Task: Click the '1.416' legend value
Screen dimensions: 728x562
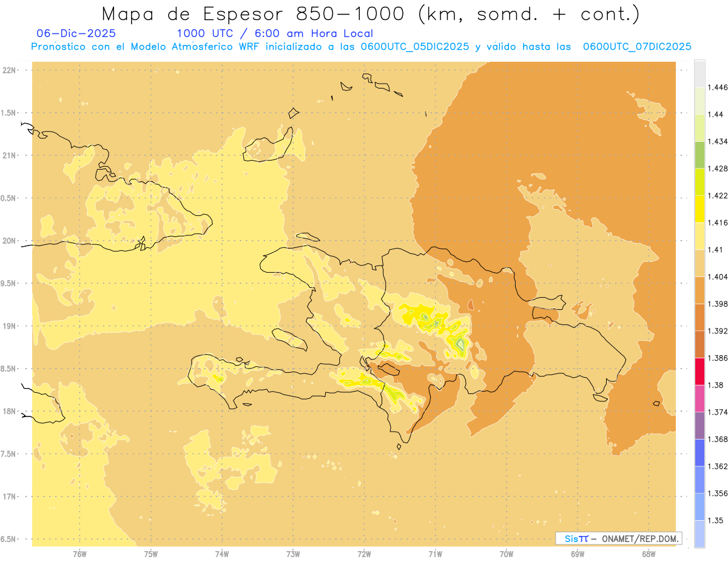Action: point(717,222)
